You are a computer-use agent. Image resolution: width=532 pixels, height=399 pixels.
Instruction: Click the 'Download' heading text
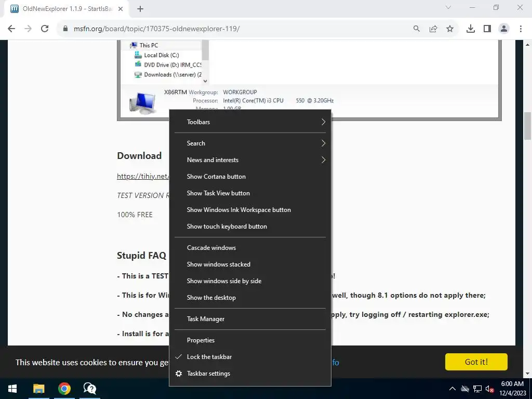(139, 156)
